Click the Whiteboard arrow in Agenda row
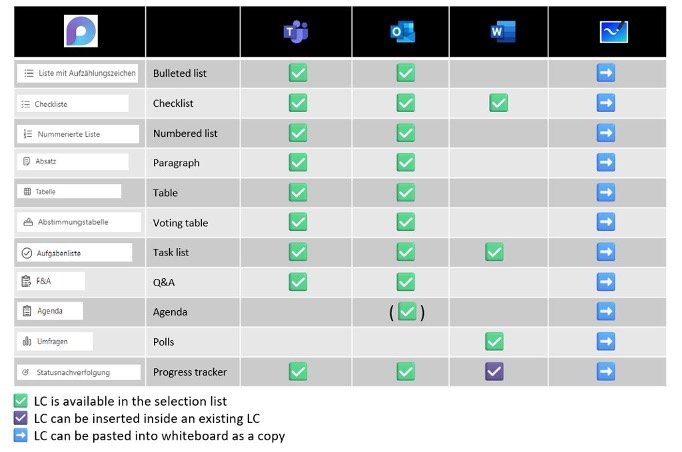 point(606,311)
